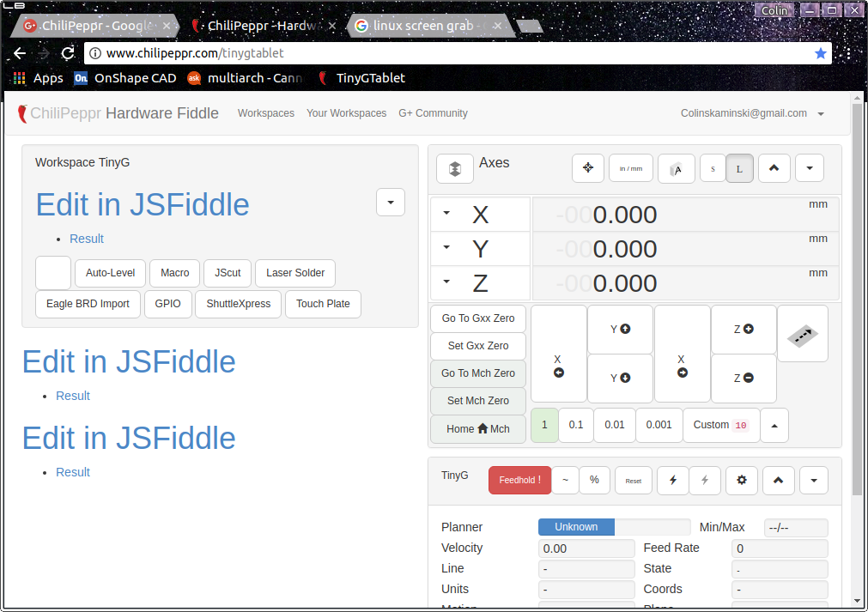Open TinyG settings gear

pos(742,481)
